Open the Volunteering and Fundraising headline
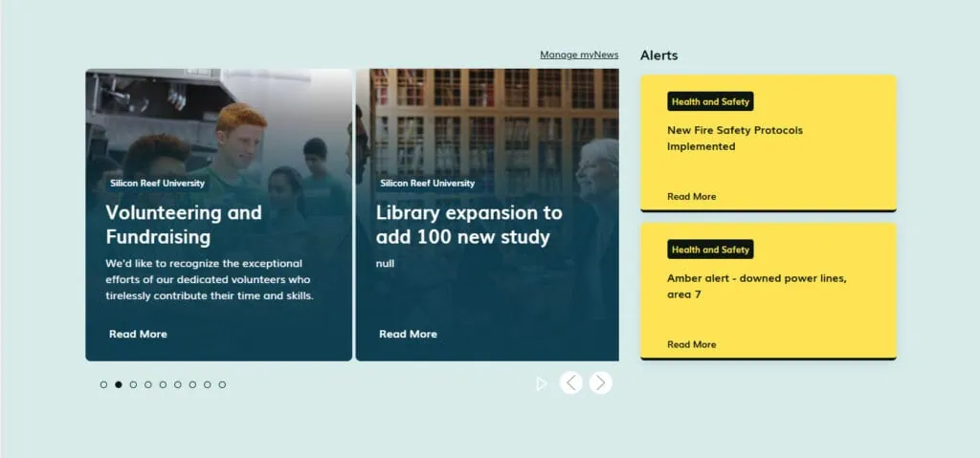Viewport: 980px width, 458px height. coord(184,225)
